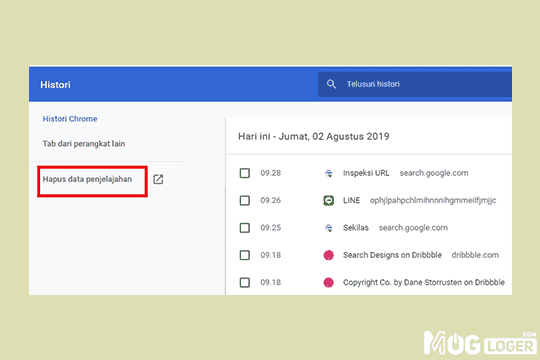The image size is (540, 360).
Task: Click the Sekilas entry favicon
Action: 329,228
